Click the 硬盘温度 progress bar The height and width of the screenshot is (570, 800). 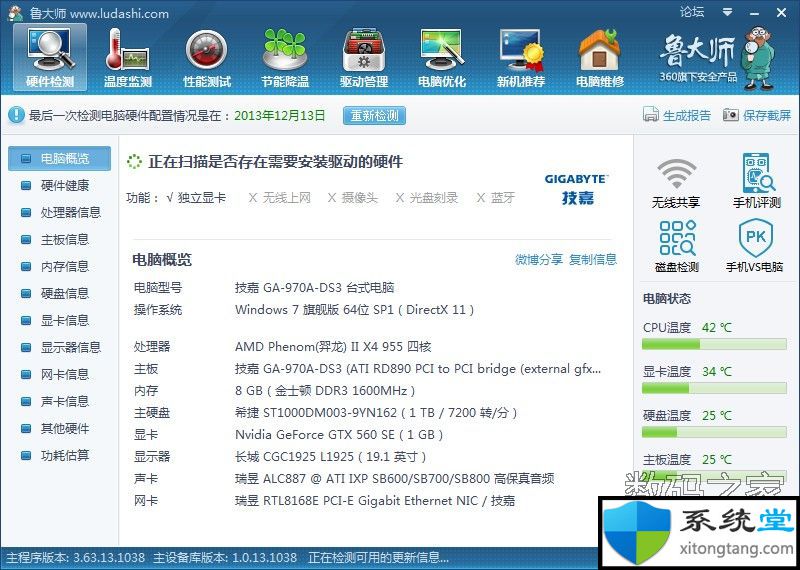coord(714,433)
